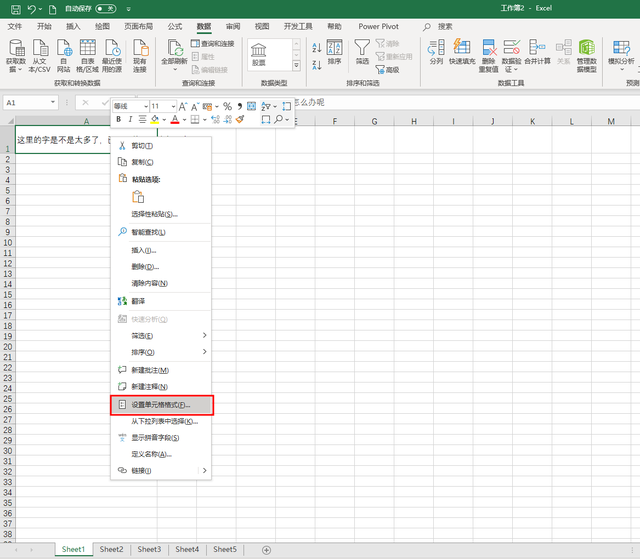Viewport: 640px width, 559px height.
Task: Click the paste clipboard icon under 粘贴选项
Action: click(138, 197)
